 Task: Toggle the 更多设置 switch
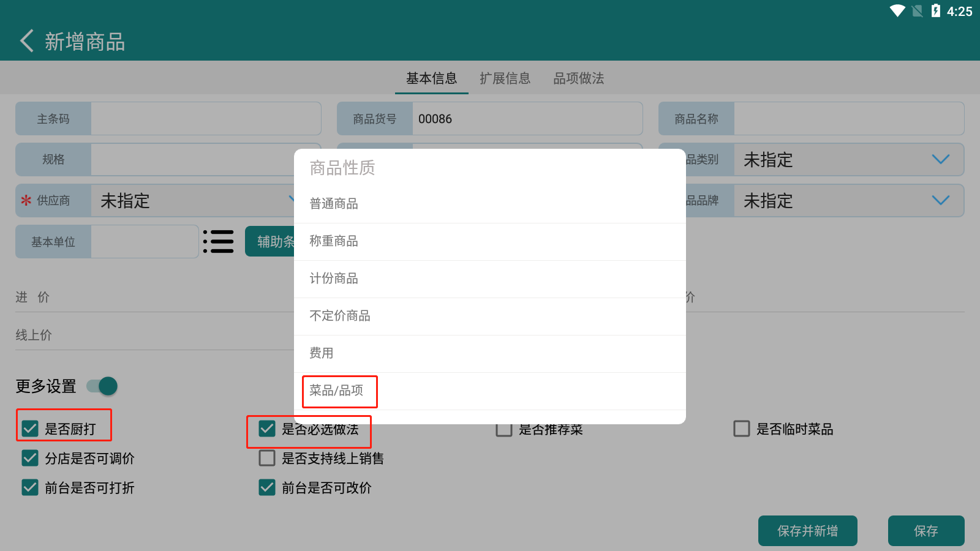tap(102, 386)
